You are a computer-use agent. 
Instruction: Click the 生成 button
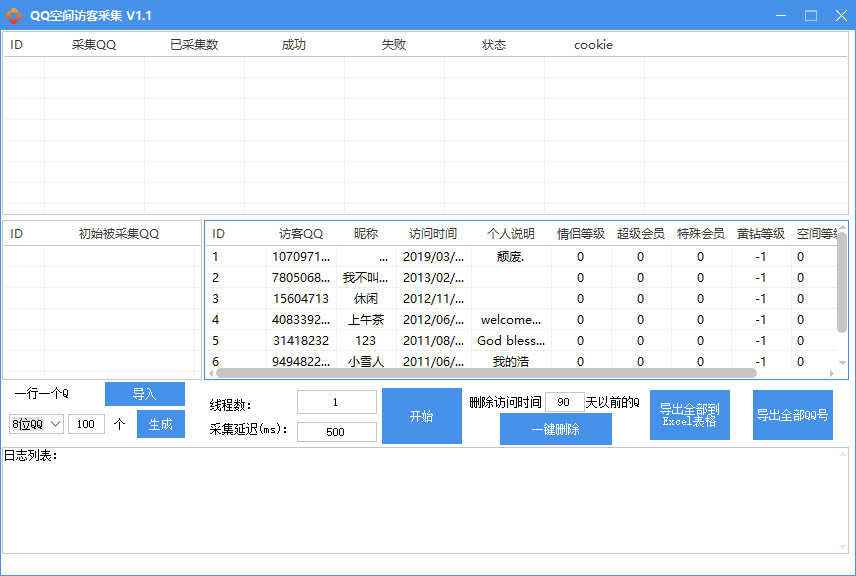click(x=160, y=424)
